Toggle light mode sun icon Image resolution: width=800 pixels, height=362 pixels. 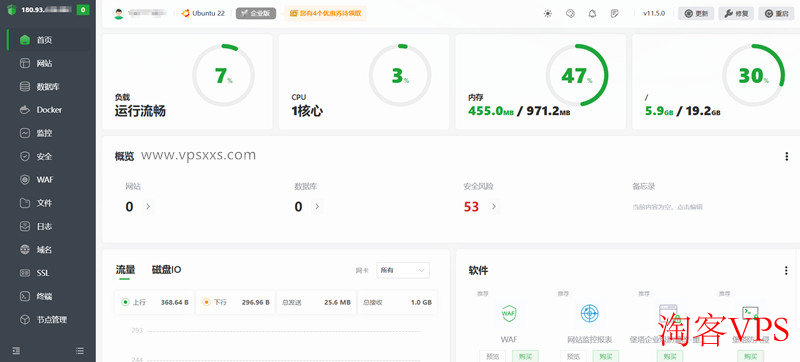(x=548, y=14)
